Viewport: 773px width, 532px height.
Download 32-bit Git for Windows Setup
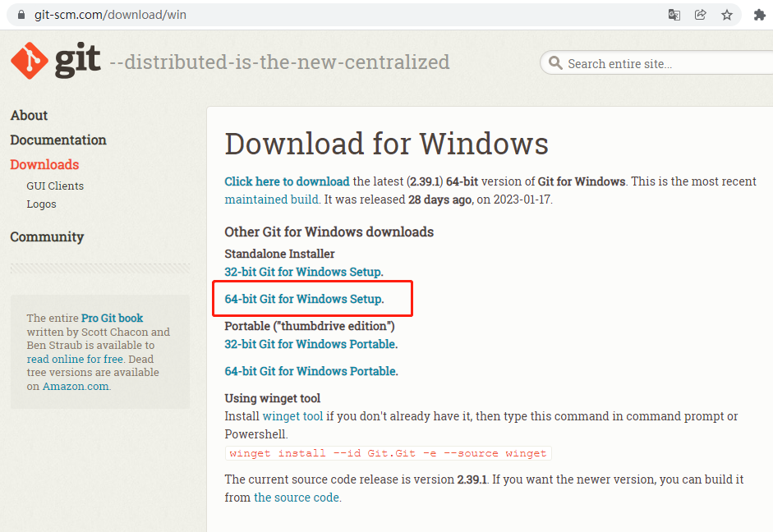coord(304,272)
